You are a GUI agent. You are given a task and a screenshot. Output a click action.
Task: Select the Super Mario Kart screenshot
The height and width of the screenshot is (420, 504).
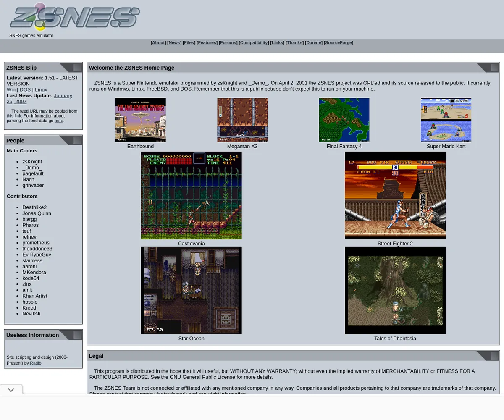[x=446, y=120]
